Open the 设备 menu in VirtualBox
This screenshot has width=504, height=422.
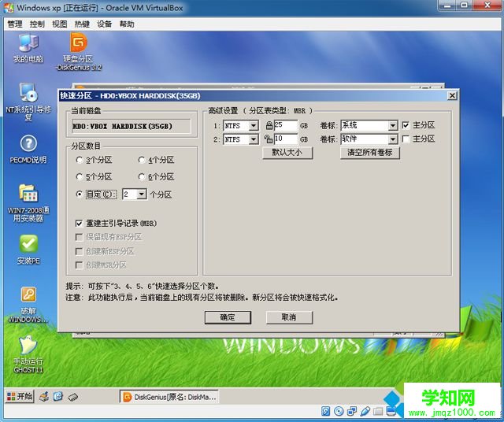pyautogui.click(x=105, y=24)
